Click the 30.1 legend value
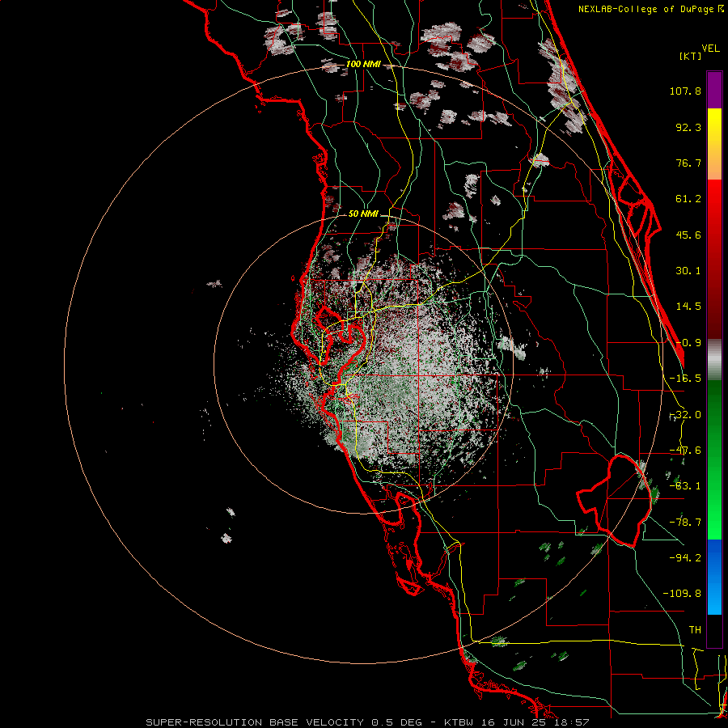 click(x=688, y=271)
